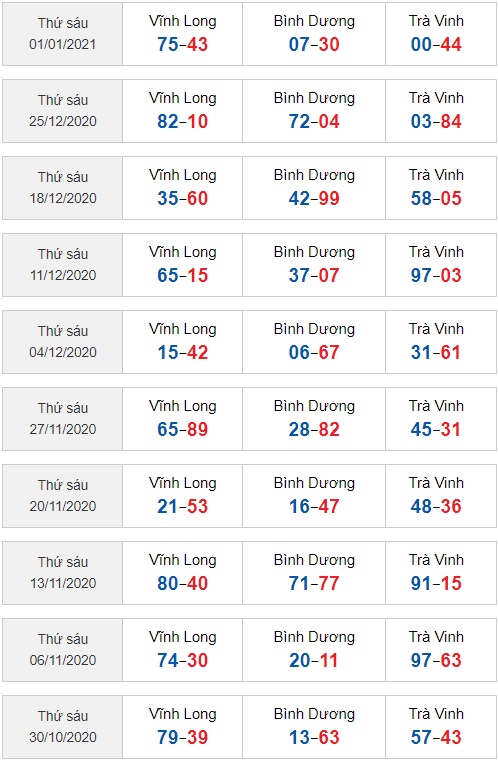Click the 11/12/2020 date cell
Image resolution: width=498 pixels, height=761 pixels.
point(63,265)
